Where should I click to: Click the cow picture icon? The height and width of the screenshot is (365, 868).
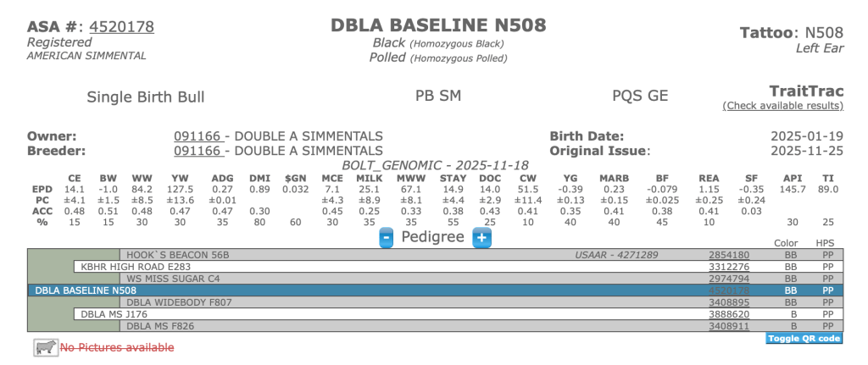pyautogui.click(x=45, y=347)
